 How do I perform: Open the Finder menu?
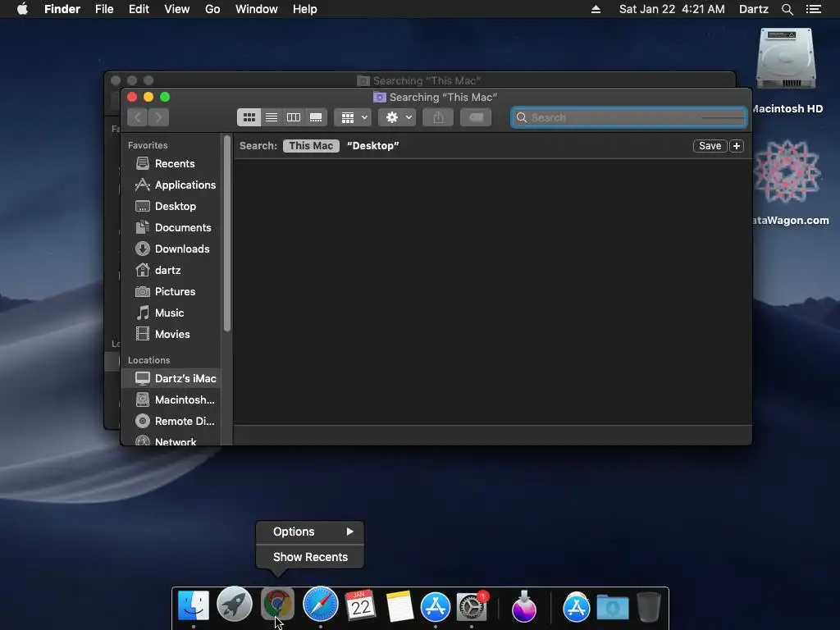(x=62, y=9)
